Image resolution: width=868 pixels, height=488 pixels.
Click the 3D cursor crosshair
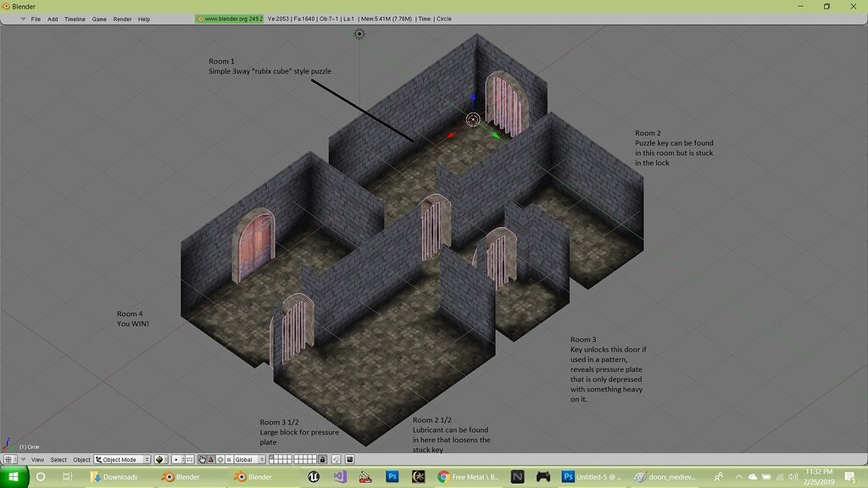pos(473,119)
